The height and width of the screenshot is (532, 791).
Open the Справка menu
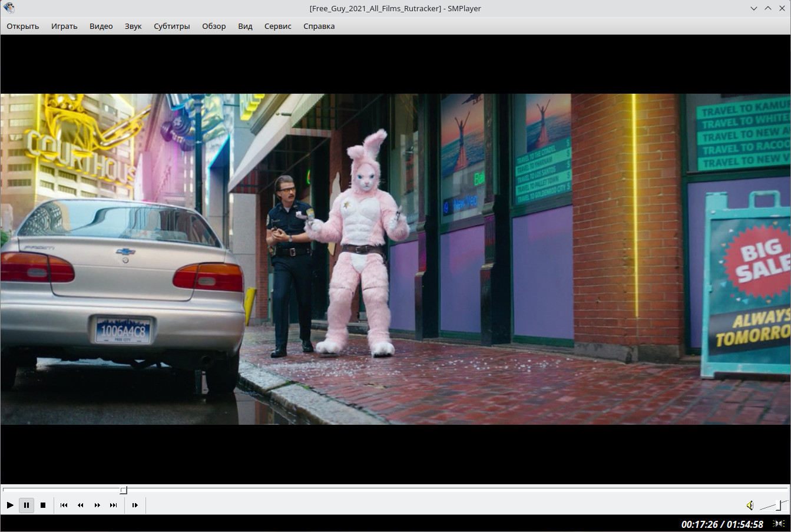pyautogui.click(x=319, y=26)
